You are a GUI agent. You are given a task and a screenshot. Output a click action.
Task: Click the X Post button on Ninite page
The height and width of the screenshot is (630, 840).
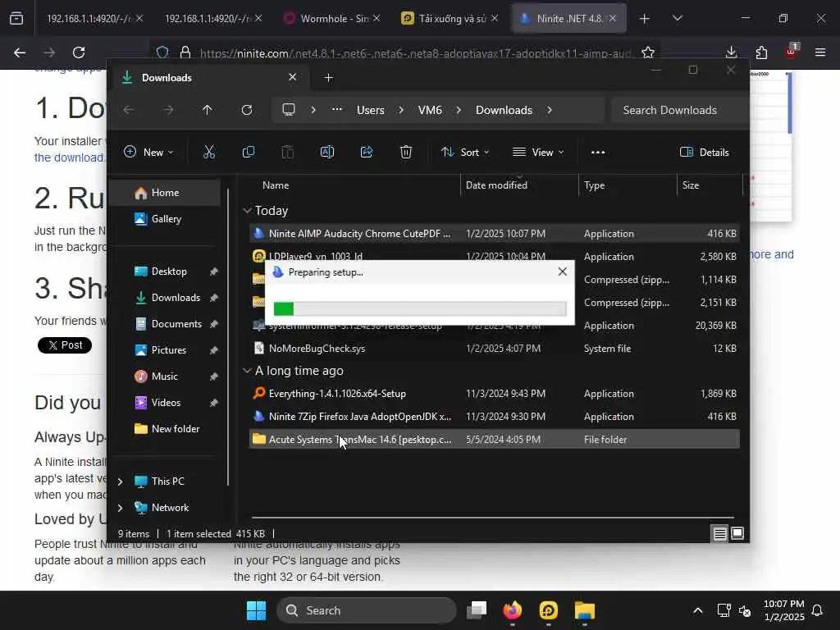pos(65,345)
